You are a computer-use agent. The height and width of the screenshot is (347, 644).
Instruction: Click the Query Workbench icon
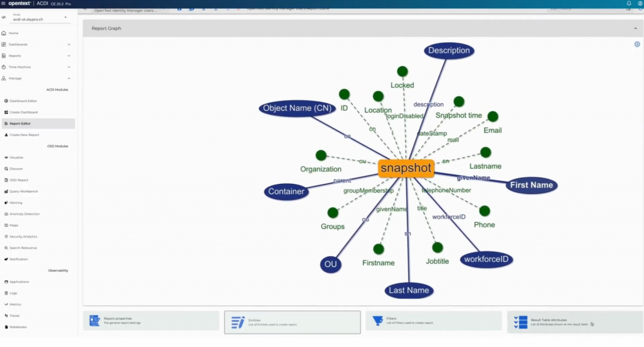pos(6,191)
